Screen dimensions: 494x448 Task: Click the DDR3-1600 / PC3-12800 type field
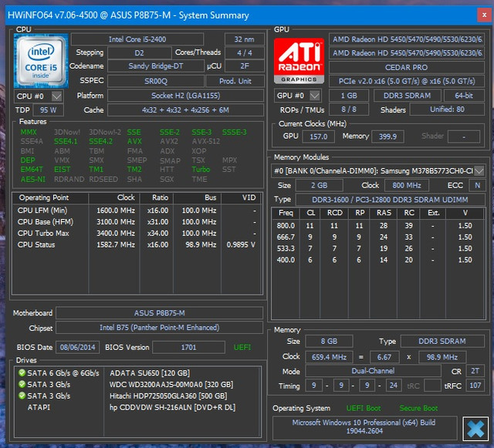coord(390,200)
